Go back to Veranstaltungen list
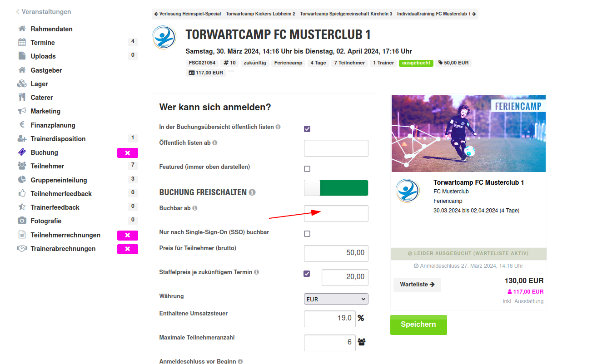This screenshot has height=364, width=612. click(x=43, y=12)
